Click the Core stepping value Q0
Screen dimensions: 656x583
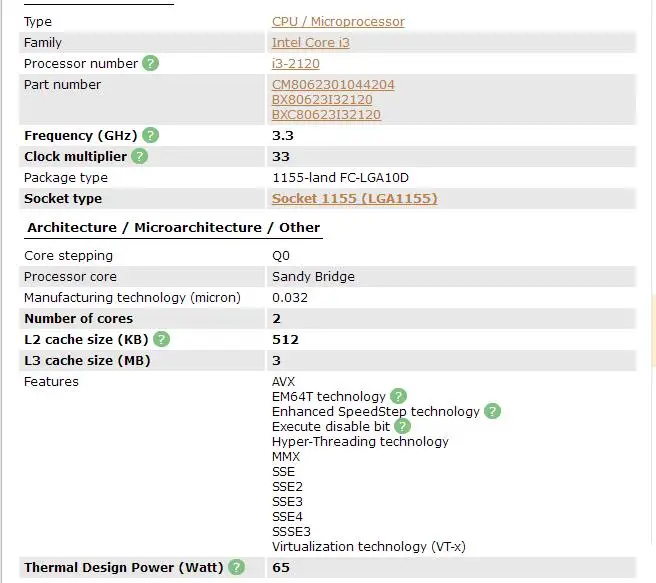281,256
